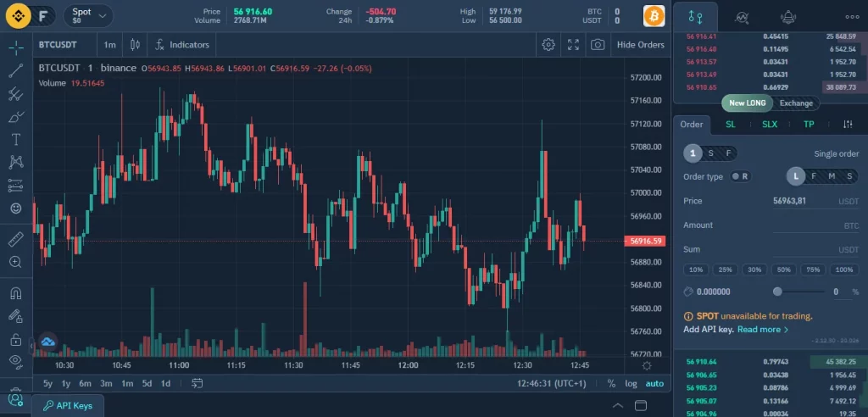Image resolution: width=868 pixels, height=417 pixels.
Task: Expand the bottom panel up chevron
Action: [618, 405]
